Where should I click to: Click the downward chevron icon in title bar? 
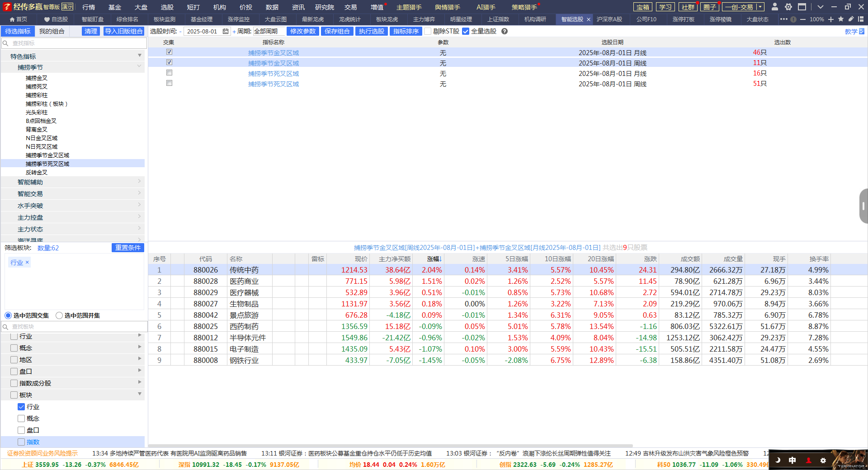pyautogui.click(x=821, y=7)
